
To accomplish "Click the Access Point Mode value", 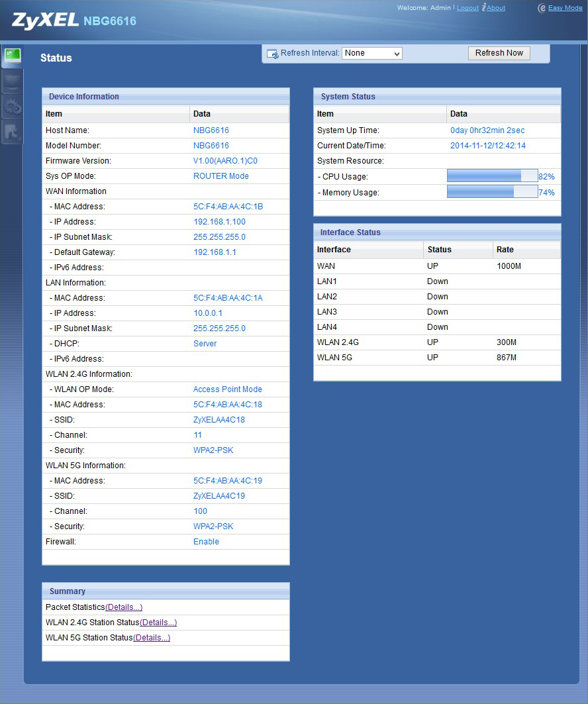I will (x=228, y=389).
